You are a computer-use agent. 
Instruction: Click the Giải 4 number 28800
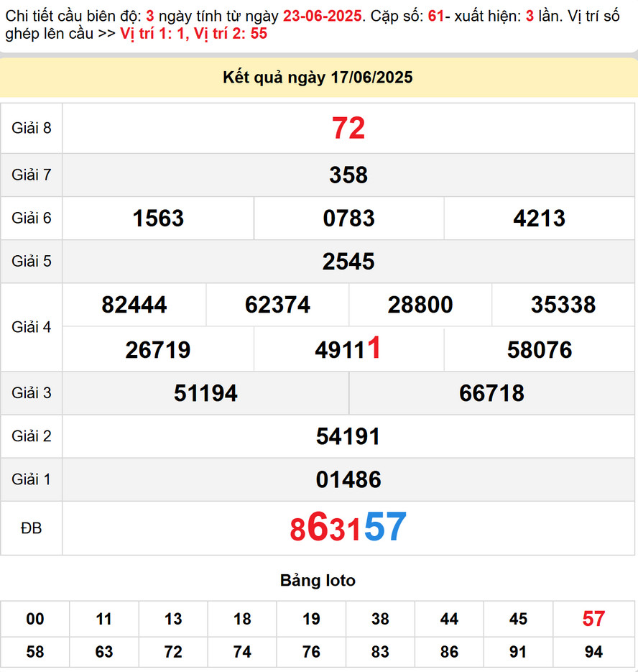tap(420, 305)
